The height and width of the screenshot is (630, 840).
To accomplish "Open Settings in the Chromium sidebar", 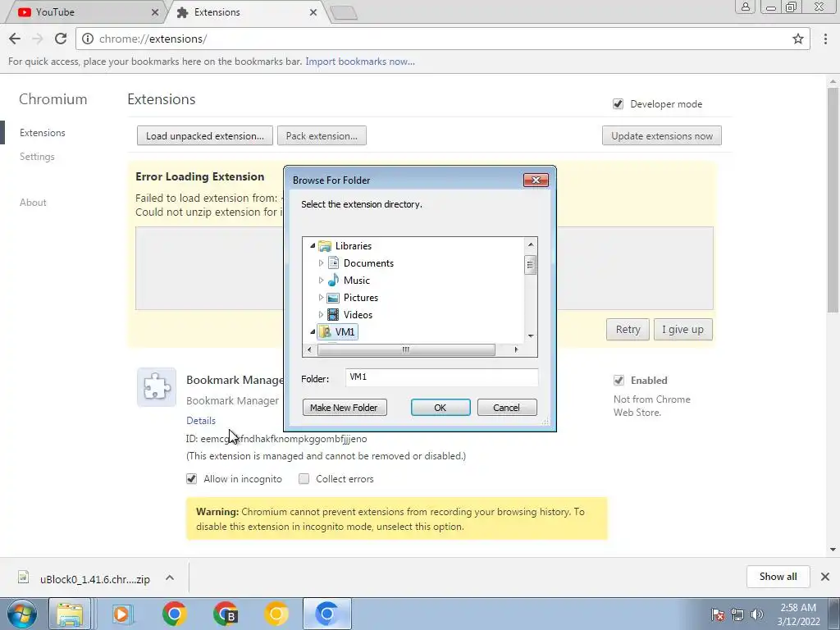I will tap(37, 157).
